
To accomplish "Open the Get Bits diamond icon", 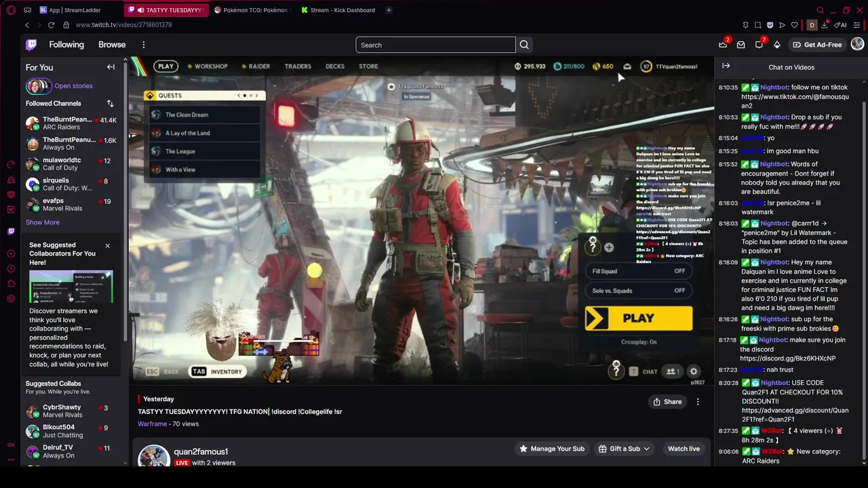I will point(777,45).
